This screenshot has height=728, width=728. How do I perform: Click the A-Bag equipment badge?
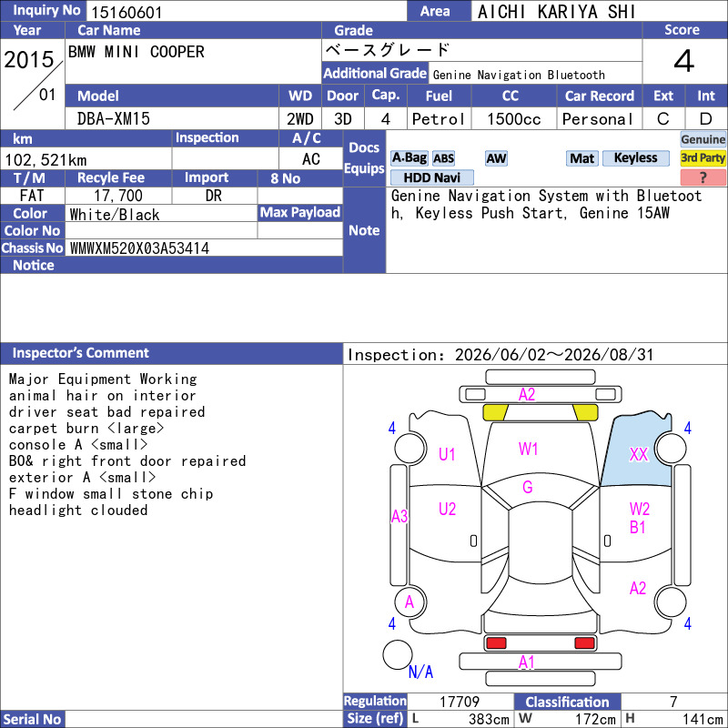tap(409, 158)
